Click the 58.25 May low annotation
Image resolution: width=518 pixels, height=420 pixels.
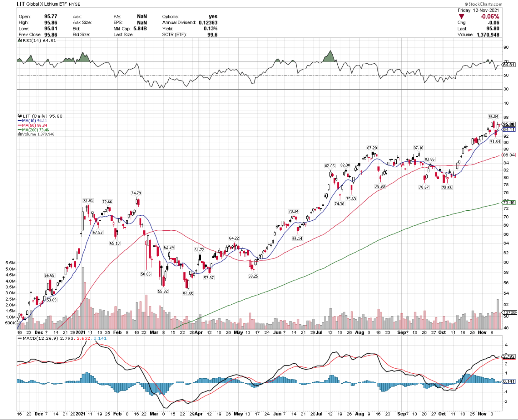[x=253, y=276]
